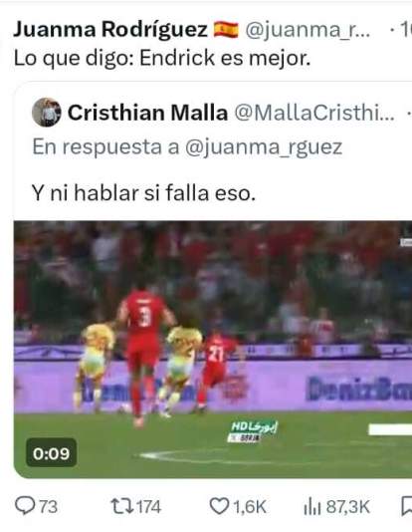Bookmark the tweet via bookmark icon
Viewport: 412px width, 532px height.
click(x=406, y=506)
